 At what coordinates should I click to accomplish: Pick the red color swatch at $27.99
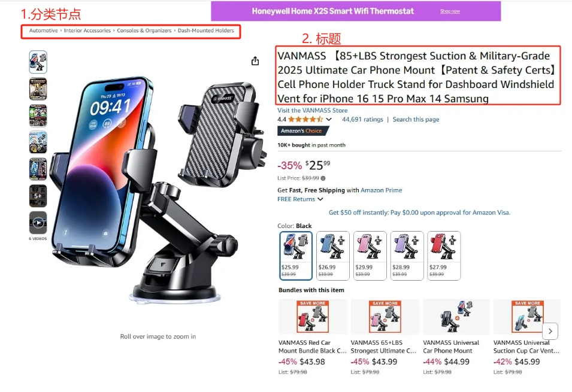tap(443, 256)
